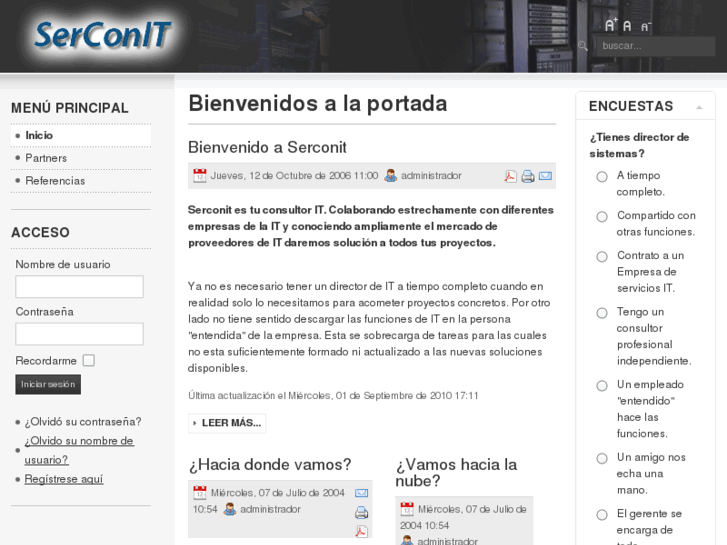Open ¿Hacia donde vamos? article title

click(x=270, y=465)
